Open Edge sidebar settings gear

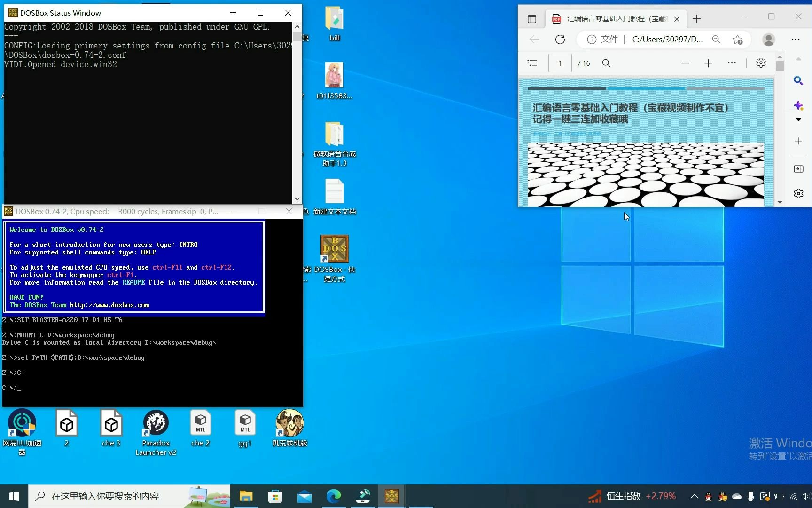coord(798,193)
